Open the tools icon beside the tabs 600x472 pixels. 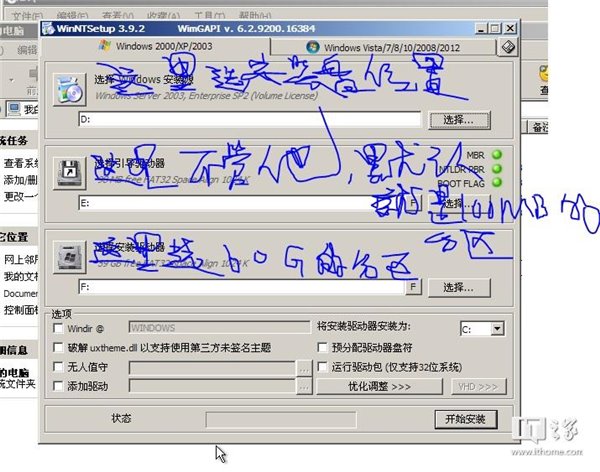point(508,47)
